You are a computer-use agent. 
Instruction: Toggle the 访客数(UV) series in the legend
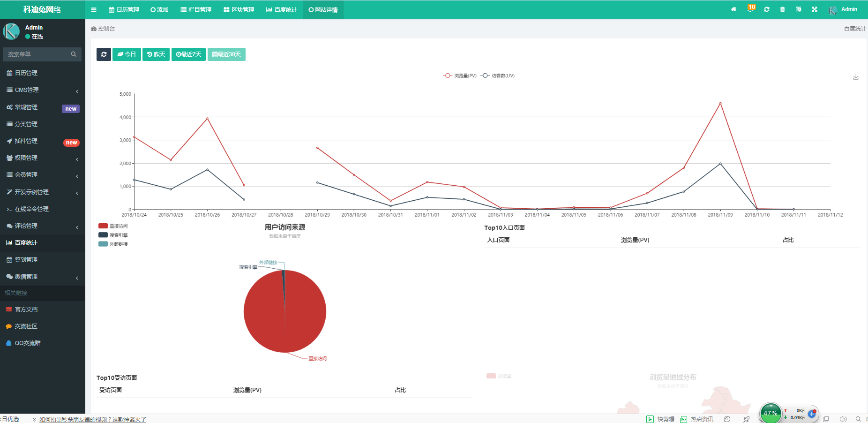(x=498, y=76)
